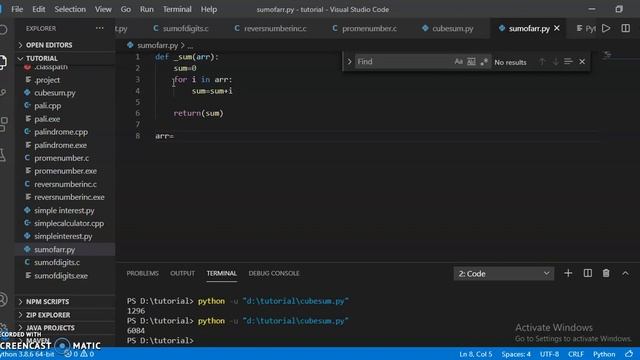
Task: Run the Python file with play icon
Action: (606, 28)
